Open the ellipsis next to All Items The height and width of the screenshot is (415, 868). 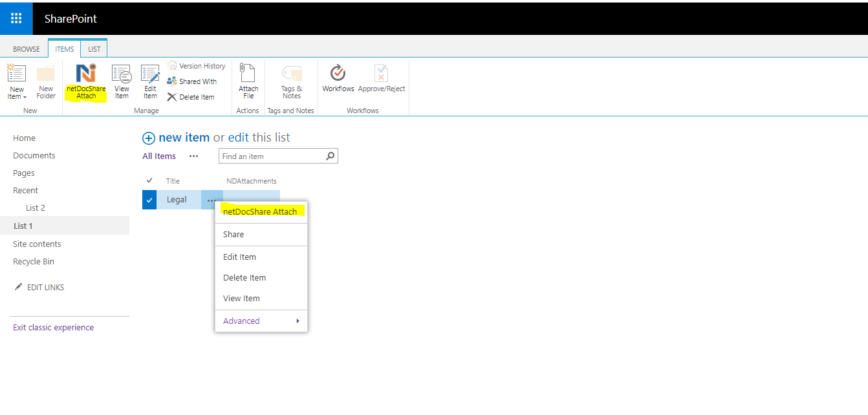[x=193, y=156]
